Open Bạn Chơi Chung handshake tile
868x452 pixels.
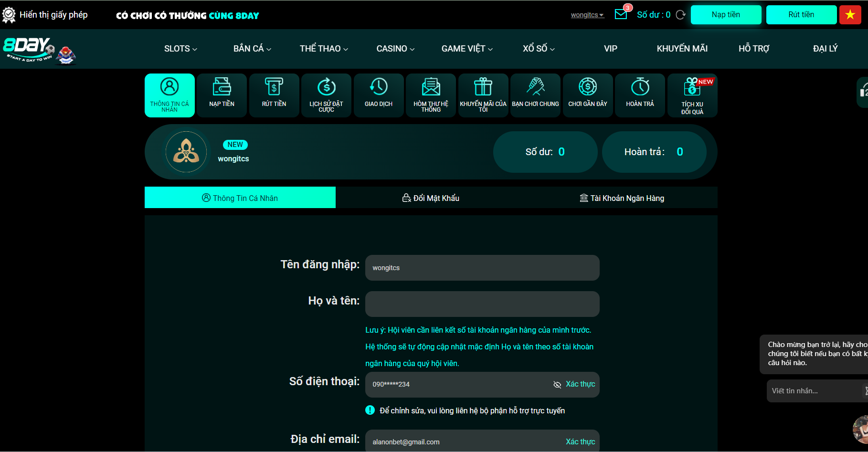coord(535,95)
